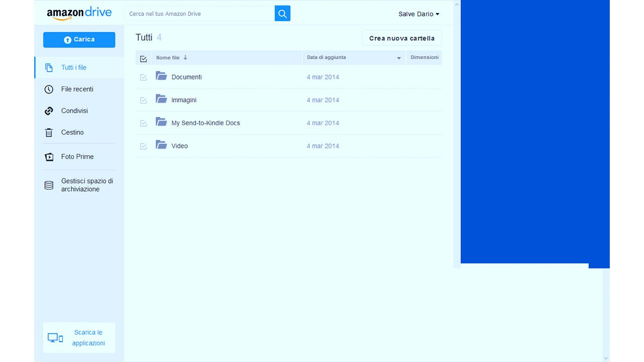
Task: Toggle the select-all checkbox in the header
Action: [143, 58]
